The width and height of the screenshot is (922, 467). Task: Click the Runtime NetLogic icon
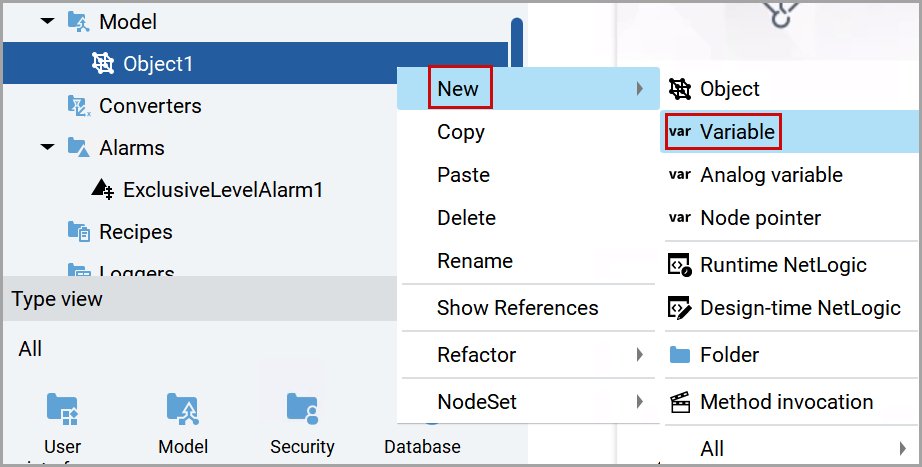[680, 265]
